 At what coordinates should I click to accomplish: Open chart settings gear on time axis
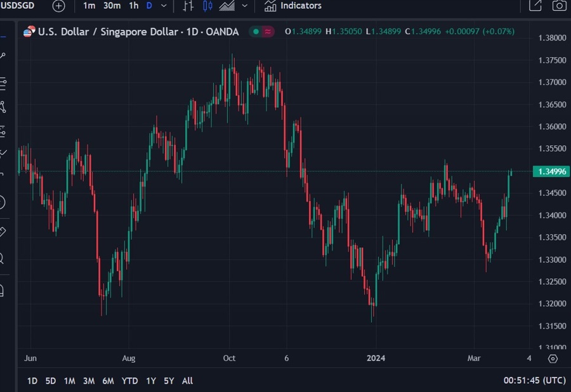coord(553,358)
